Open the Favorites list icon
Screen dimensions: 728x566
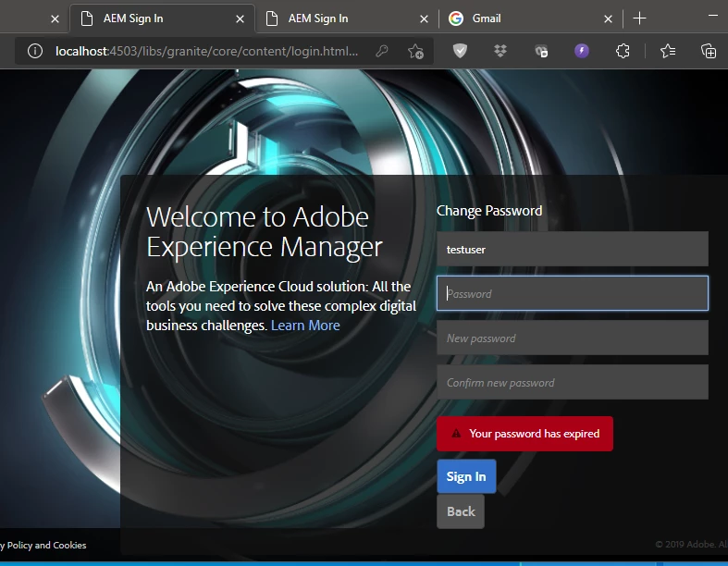tap(668, 51)
